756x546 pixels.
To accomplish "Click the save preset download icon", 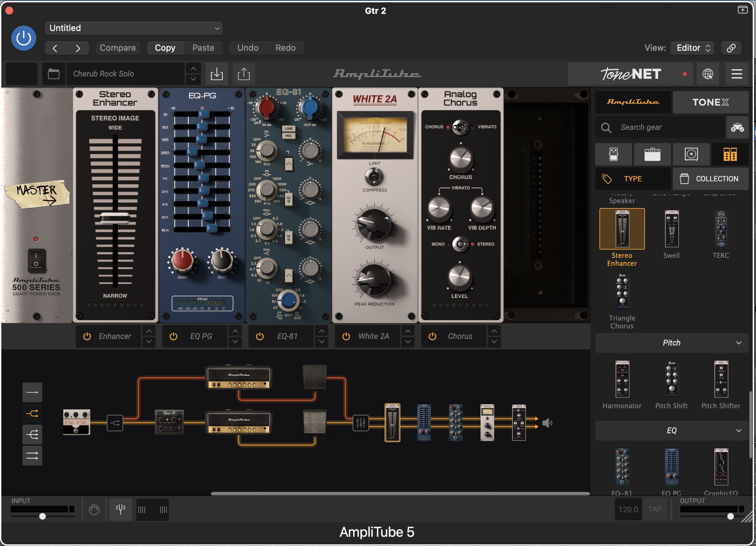I will coord(217,74).
